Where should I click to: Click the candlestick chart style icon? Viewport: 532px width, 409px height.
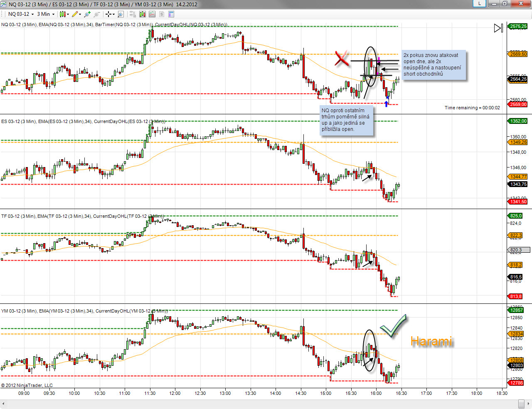[62, 14]
